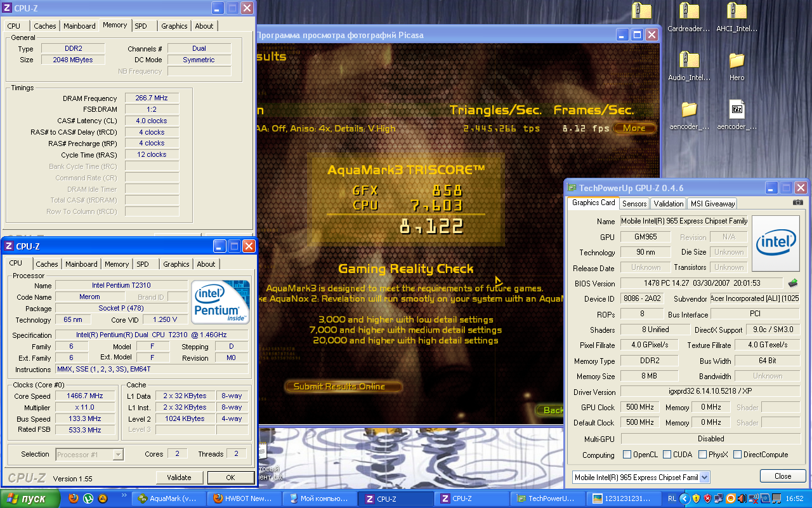The image size is (812, 508).
Task: Click the Back button in AquaMark results
Action: coord(550,410)
